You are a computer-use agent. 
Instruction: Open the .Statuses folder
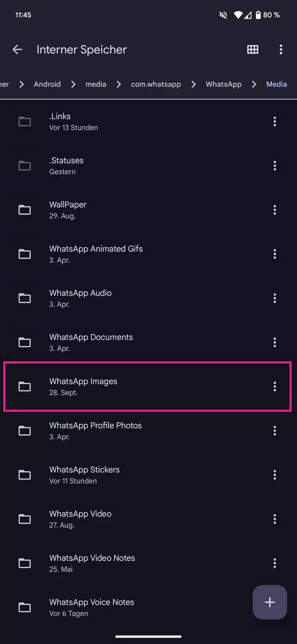click(66, 165)
